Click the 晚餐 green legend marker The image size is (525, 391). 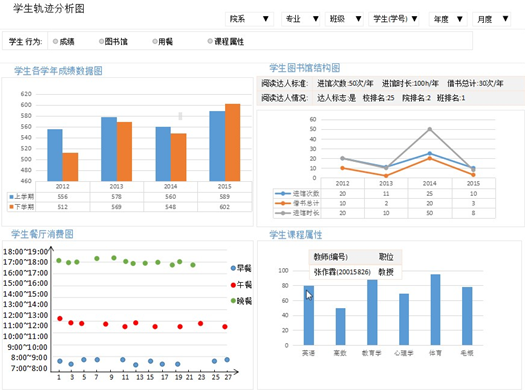coord(233,301)
